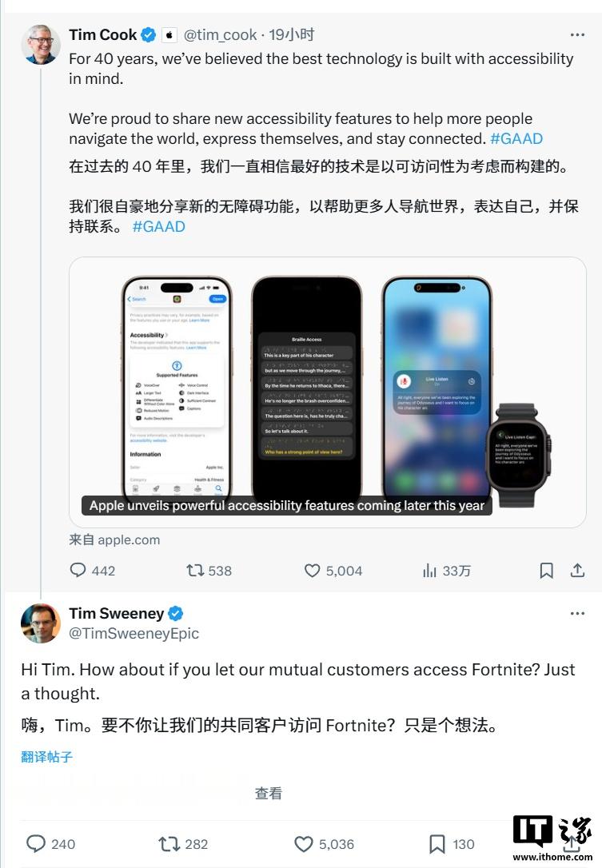Open more options on Tim Sweeney's tweet
602x868 pixels.
tap(577, 613)
